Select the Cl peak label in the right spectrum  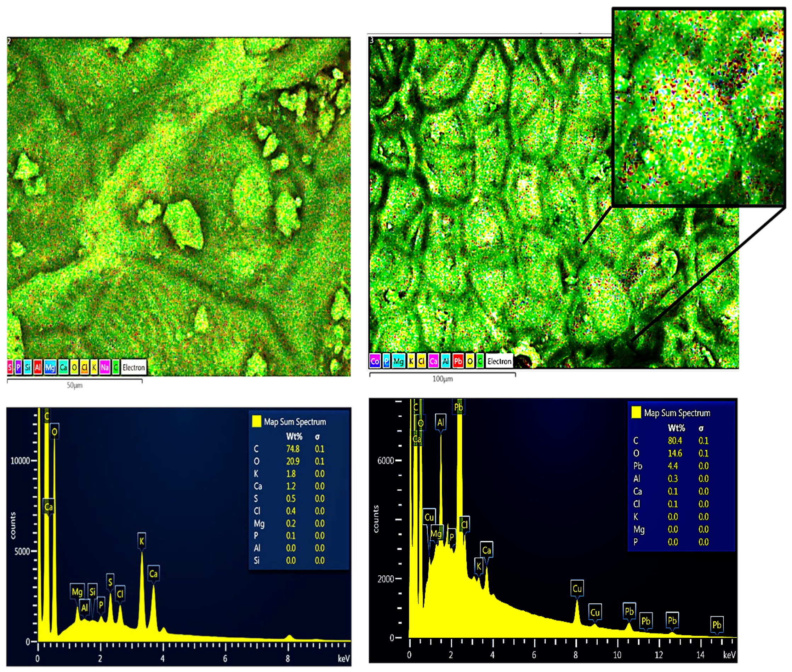point(465,525)
